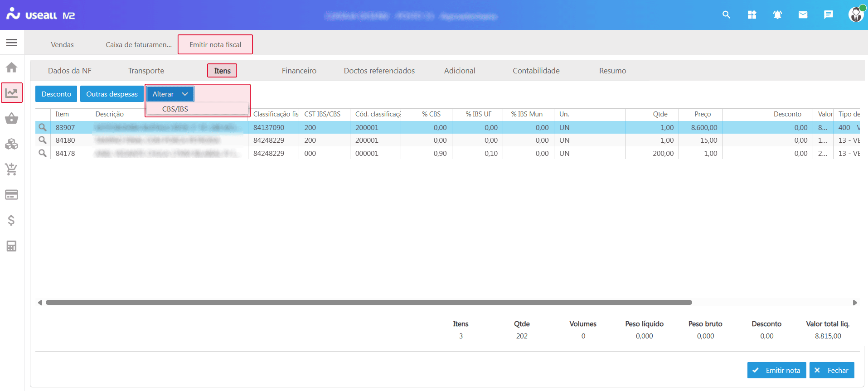Open the Transporte tab
Viewport: 868px width, 391px height.
click(146, 71)
